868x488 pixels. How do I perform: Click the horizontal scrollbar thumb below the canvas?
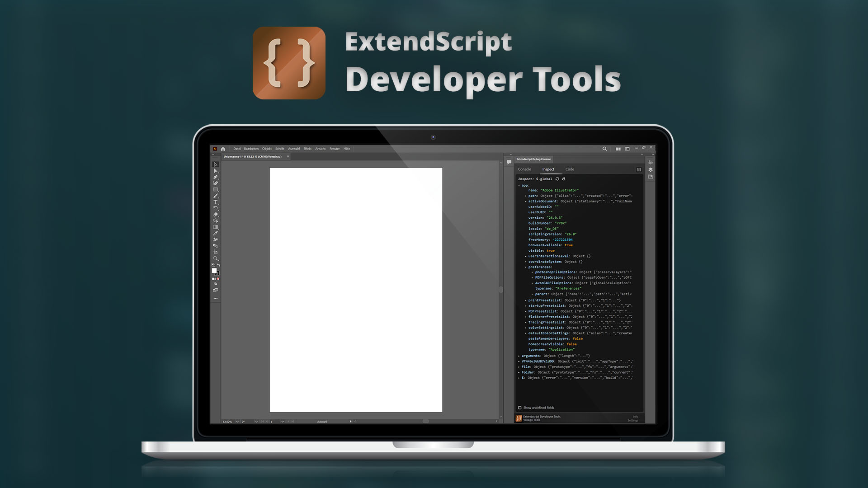(x=426, y=421)
